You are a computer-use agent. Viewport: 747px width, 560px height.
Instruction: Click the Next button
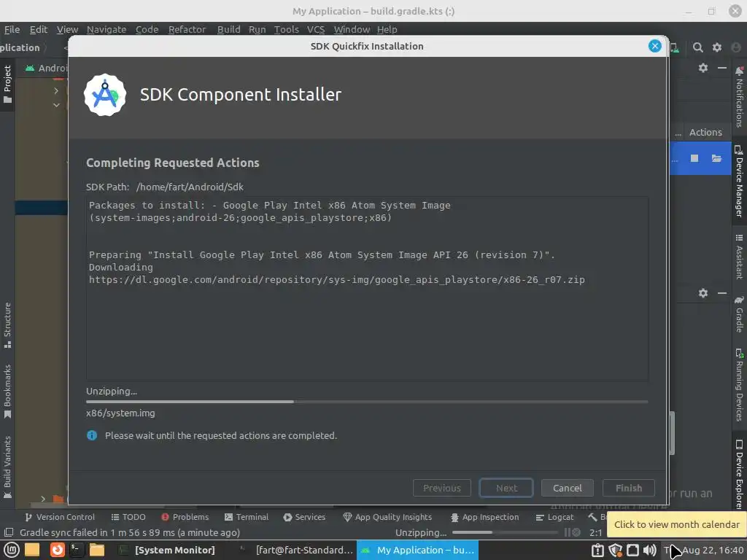(x=506, y=488)
